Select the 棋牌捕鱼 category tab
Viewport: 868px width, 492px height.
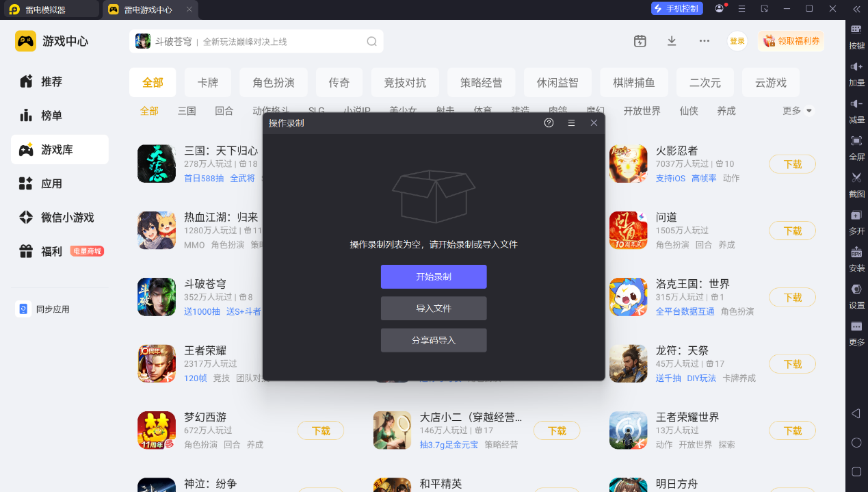pyautogui.click(x=634, y=82)
